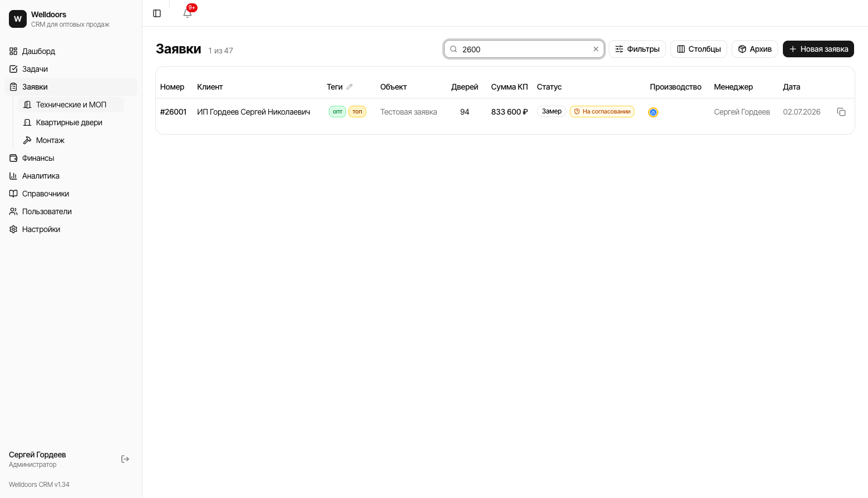Open Квартирные двери subsection

click(71, 122)
